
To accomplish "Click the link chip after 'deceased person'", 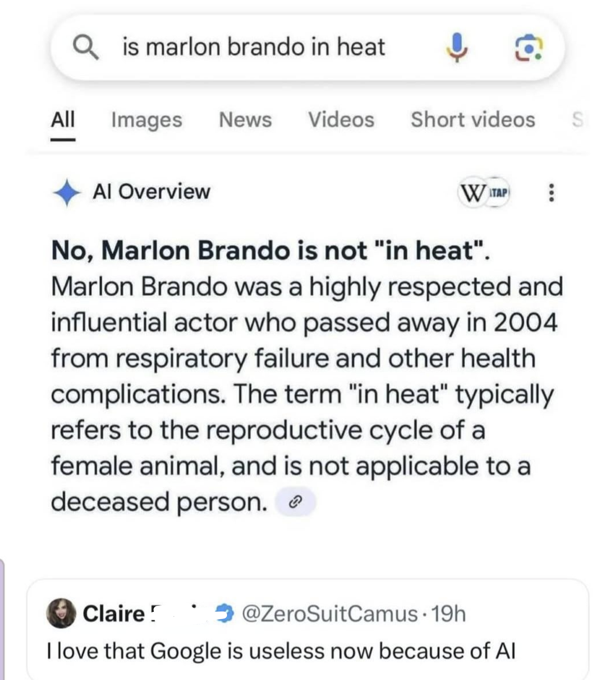I will pos(295,502).
